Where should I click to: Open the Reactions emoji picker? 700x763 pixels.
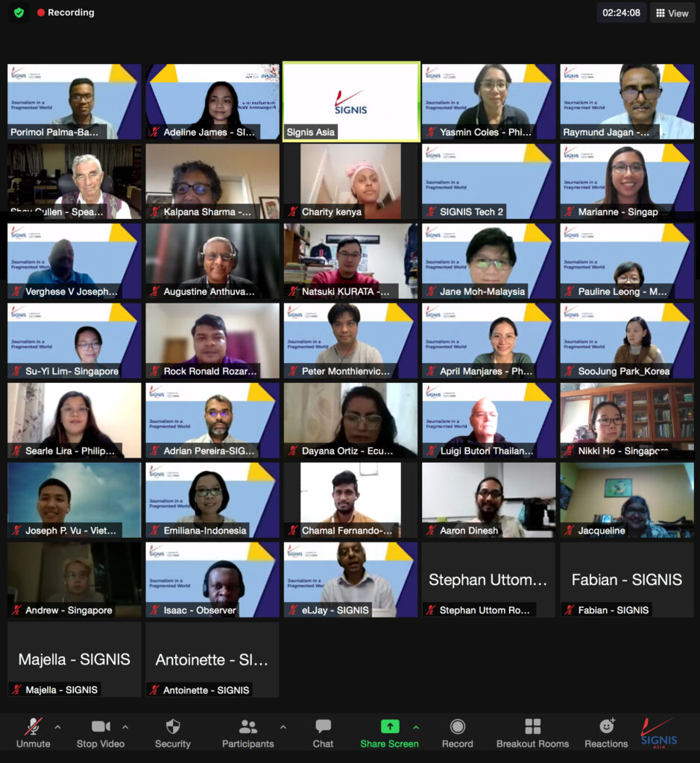click(x=606, y=732)
